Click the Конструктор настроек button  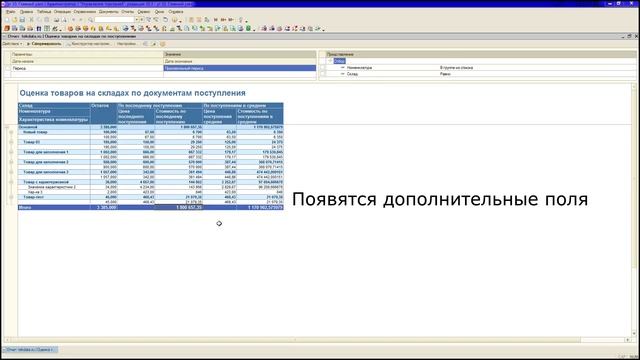(x=88, y=44)
